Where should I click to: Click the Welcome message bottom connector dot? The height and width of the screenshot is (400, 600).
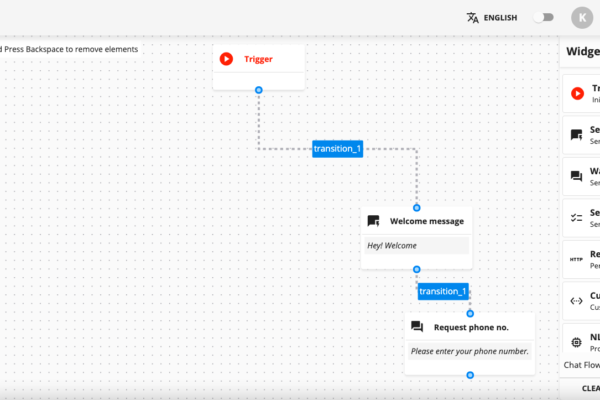click(x=417, y=269)
